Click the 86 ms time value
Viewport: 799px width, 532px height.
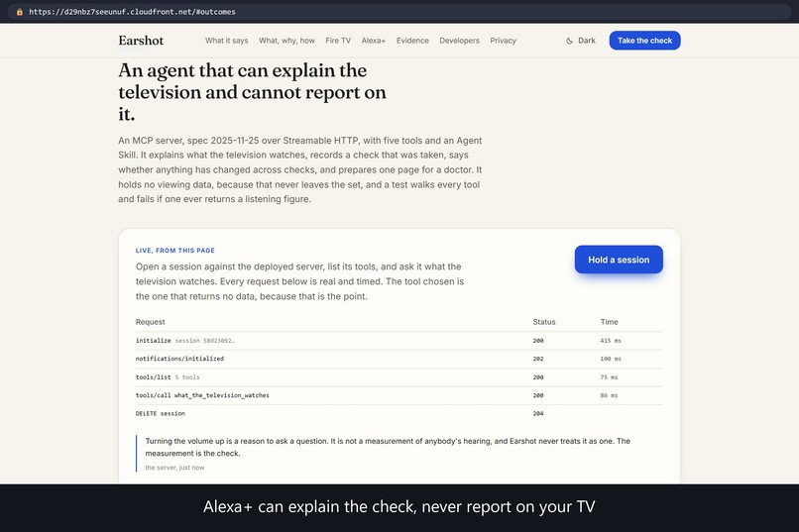pyautogui.click(x=609, y=395)
